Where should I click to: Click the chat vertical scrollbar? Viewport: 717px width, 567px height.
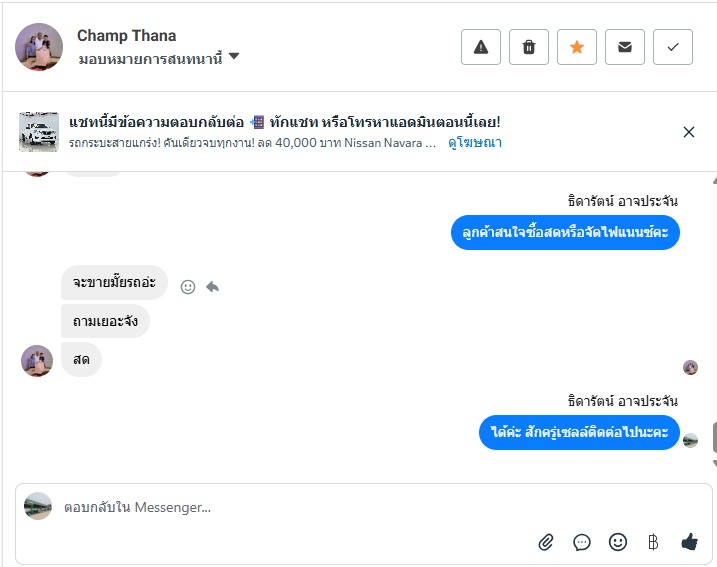click(714, 437)
